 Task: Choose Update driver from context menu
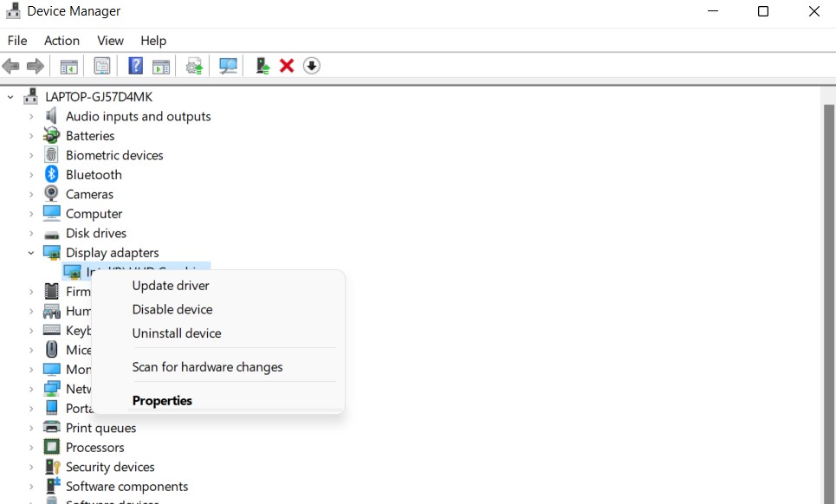[x=171, y=286]
